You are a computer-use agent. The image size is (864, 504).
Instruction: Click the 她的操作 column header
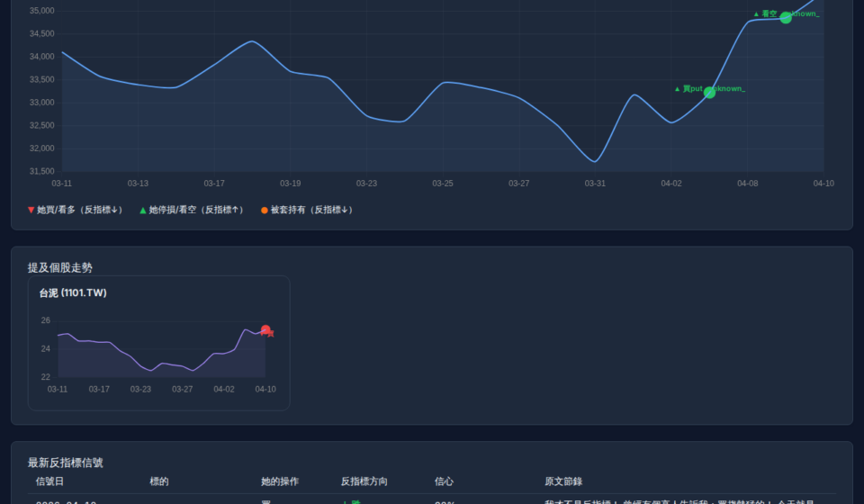tap(280, 481)
